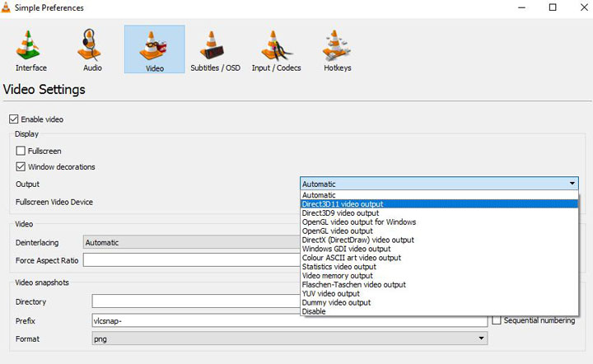Image resolution: width=593 pixels, height=364 pixels.
Task: Choose Statistics video output
Action: (x=439, y=267)
